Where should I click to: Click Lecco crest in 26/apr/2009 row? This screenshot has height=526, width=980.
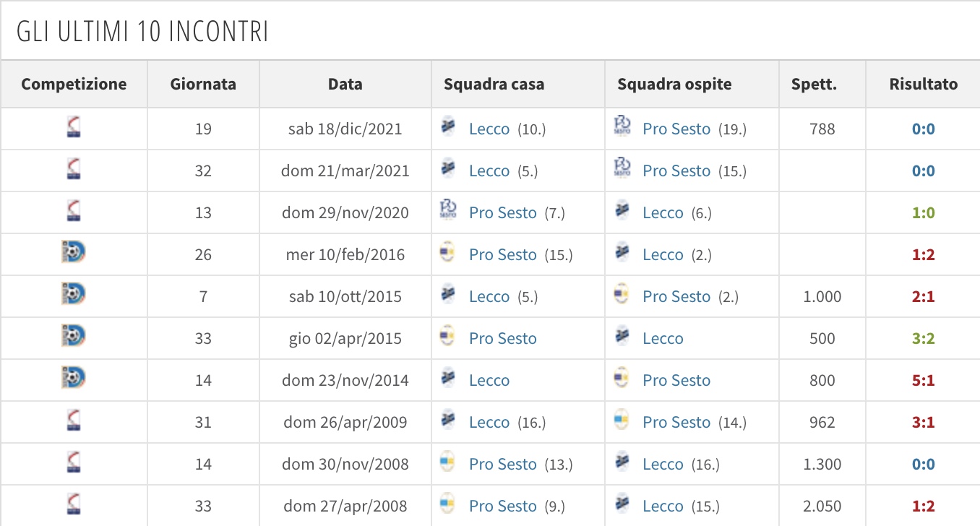pyautogui.click(x=448, y=421)
